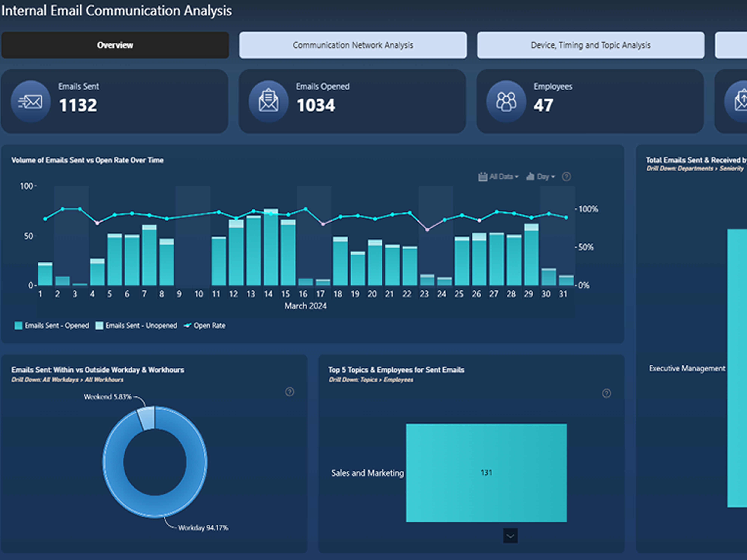Click the bar chart icon beside Day

click(530, 177)
